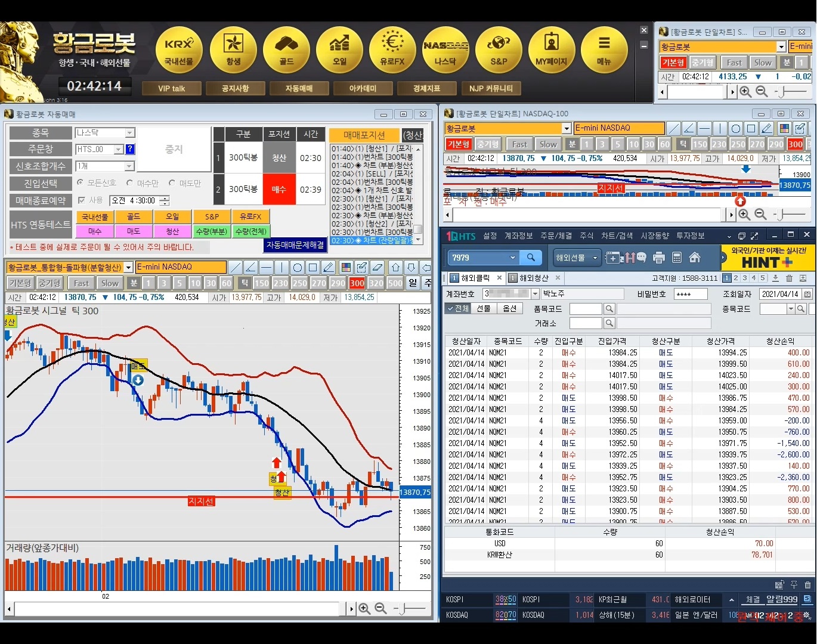Screen dimensions: 817x644
Task: Switch to 해외청산 tab
Action: click(x=534, y=278)
